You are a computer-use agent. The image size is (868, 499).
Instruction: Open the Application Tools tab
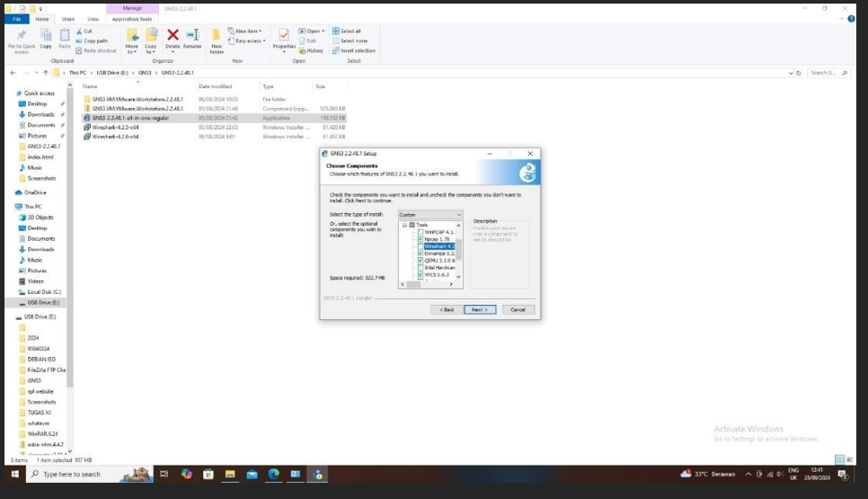[132, 19]
